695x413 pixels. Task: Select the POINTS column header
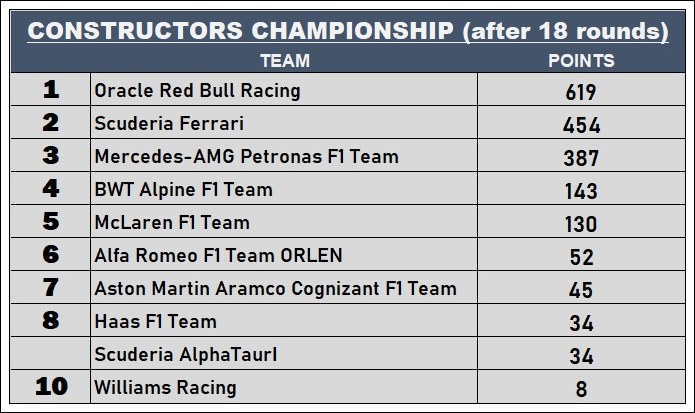(581, 61)
